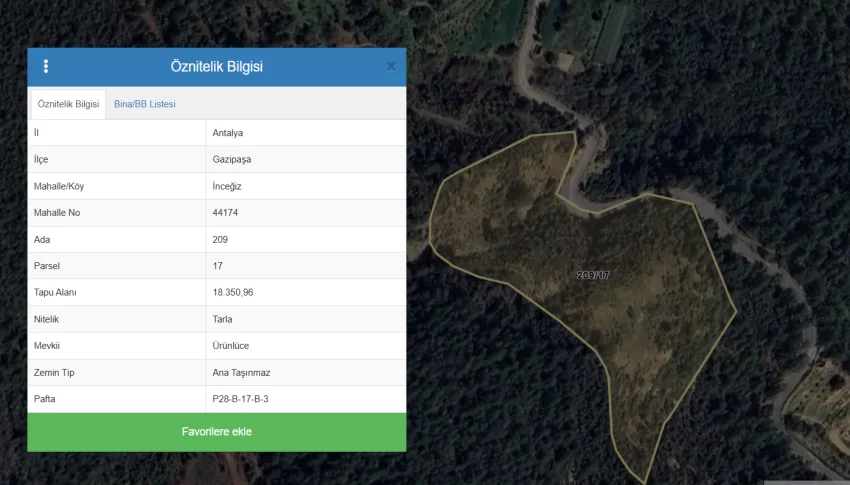Viewport: 850px width, 485px height.
Task: Click the Mevkii value Ürünlüce
Action: [231, 346]
